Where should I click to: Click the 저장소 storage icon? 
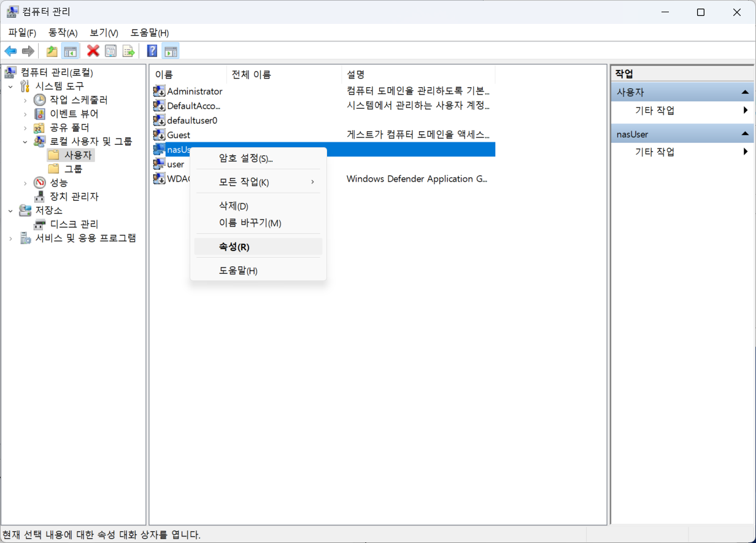pyautogui.click(x=25, y=210)
